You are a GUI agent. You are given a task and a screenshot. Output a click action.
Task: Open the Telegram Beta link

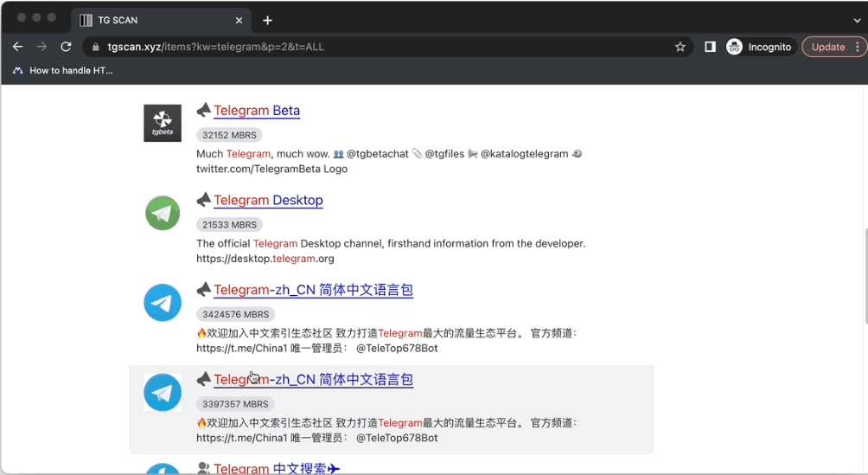[x=257, y=110]
